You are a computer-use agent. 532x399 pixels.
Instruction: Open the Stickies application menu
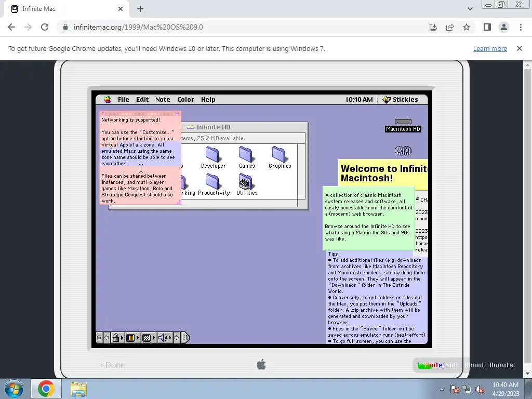400,99
